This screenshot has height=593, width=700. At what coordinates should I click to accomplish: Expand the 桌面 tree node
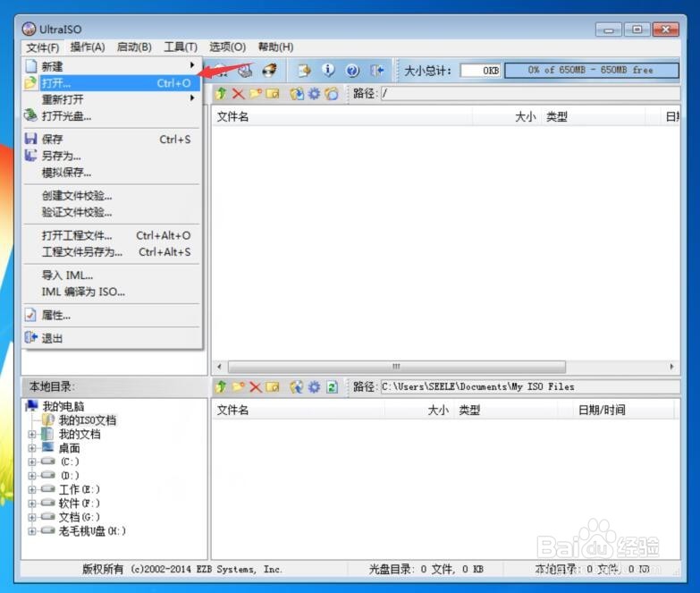(31, 448)
